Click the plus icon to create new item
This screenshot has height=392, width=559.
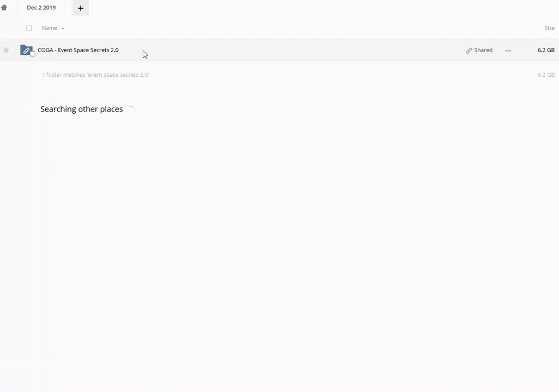click(81, 8)
